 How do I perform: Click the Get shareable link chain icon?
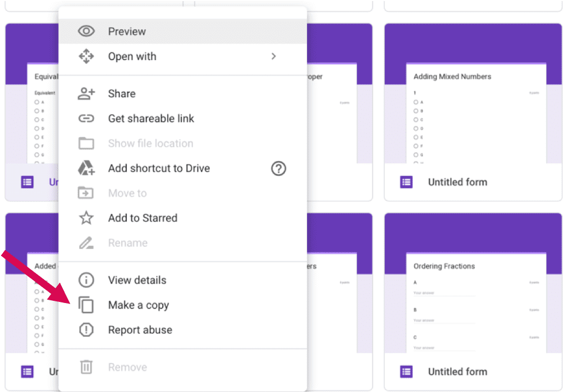[x=86, y=118]
